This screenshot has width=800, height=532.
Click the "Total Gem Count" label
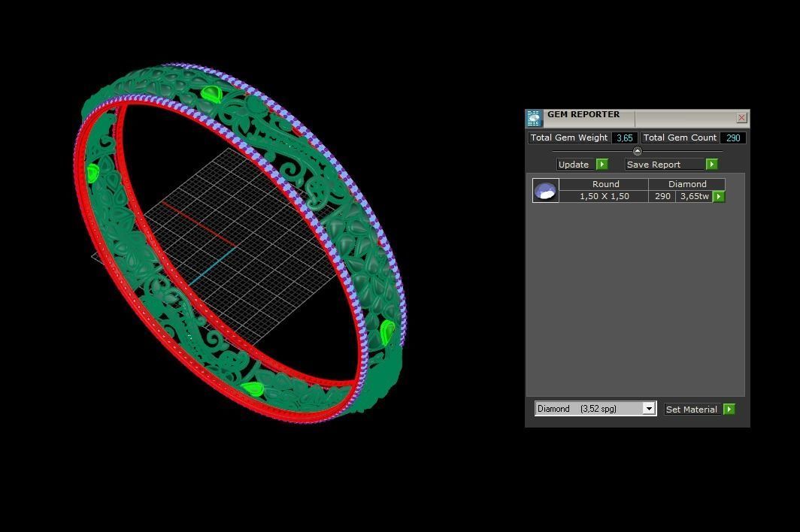tap(680, 138)
